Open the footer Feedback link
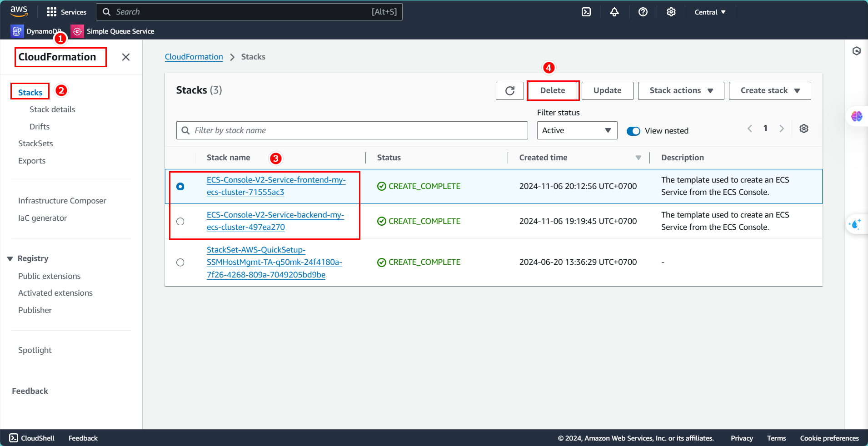Screen dimensions: 868x446 83,438
